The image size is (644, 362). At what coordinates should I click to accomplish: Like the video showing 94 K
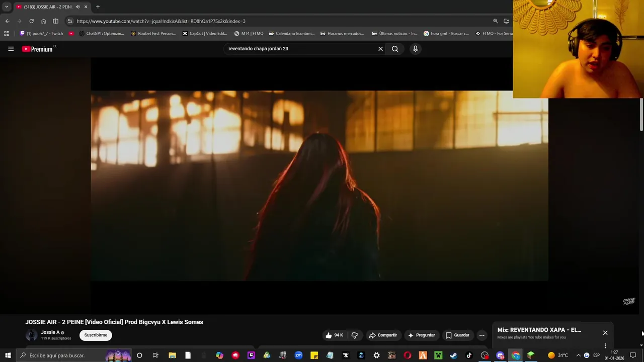click(335, 335)
